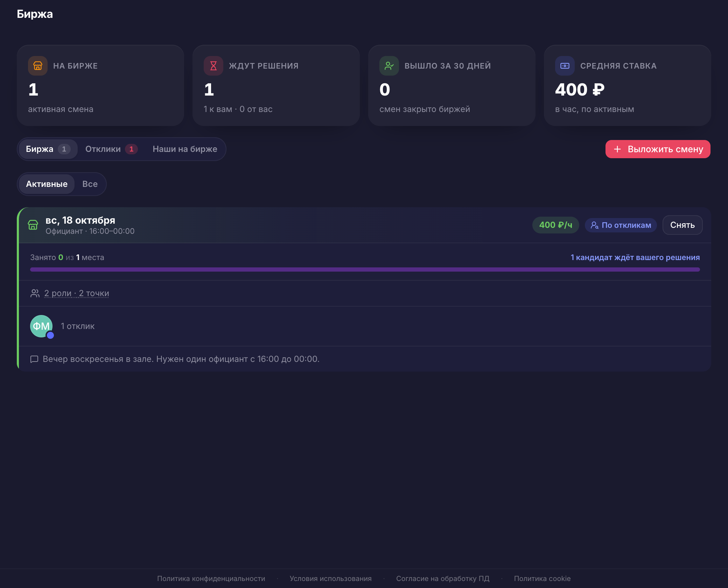This screenshot has width=728, height=588.
Task: Click the person-search icon in По откликам
Action: coord(594,225)
